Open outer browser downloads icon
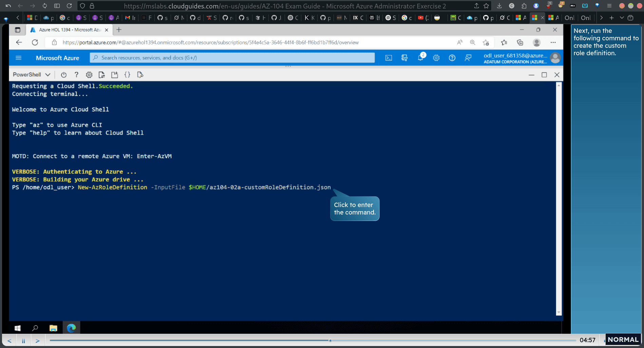Image resolution: width=644 pixels, height=348 pixels. pyautogui.click(x=499, y=6)
